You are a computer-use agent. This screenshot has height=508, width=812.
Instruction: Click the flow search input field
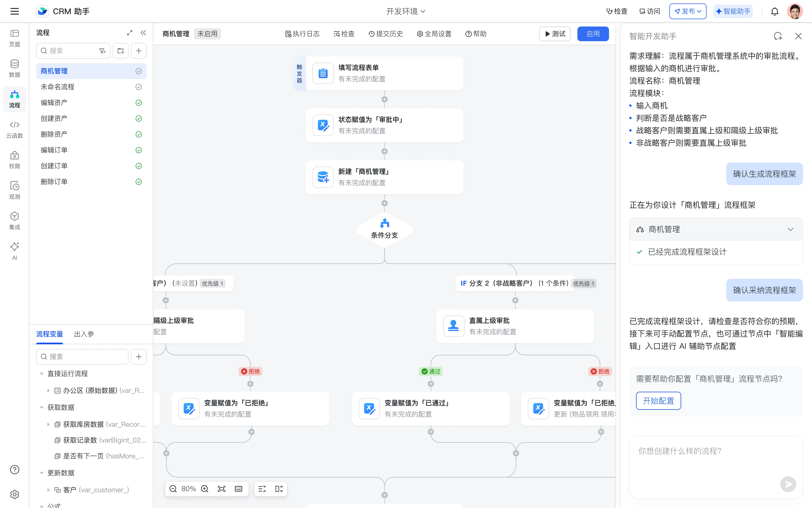pyautogui.click(x=73, y=51)
